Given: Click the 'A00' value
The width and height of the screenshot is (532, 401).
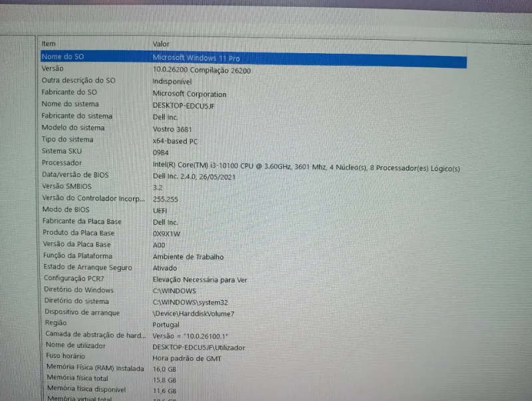Looking at the screenshot, I should pos(159,245).
